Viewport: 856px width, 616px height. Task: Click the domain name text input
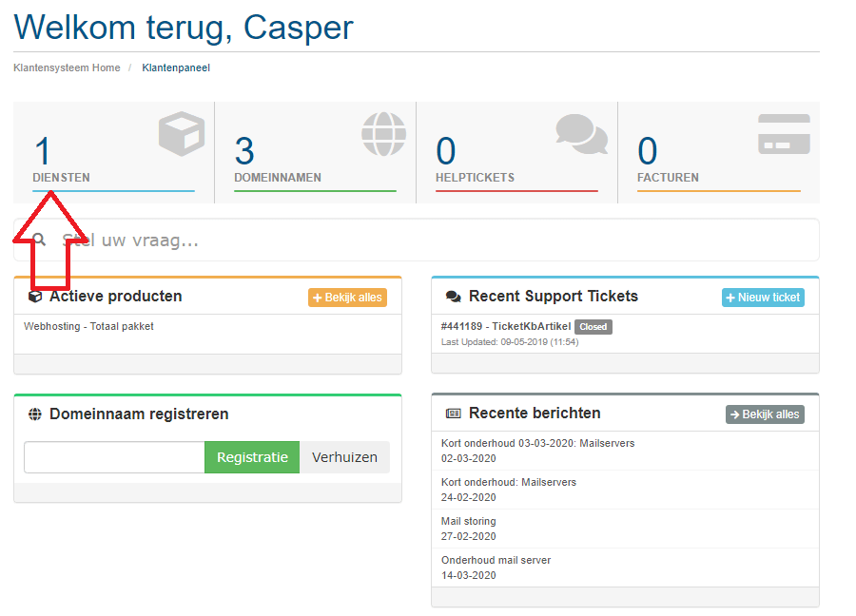point(114,457)
